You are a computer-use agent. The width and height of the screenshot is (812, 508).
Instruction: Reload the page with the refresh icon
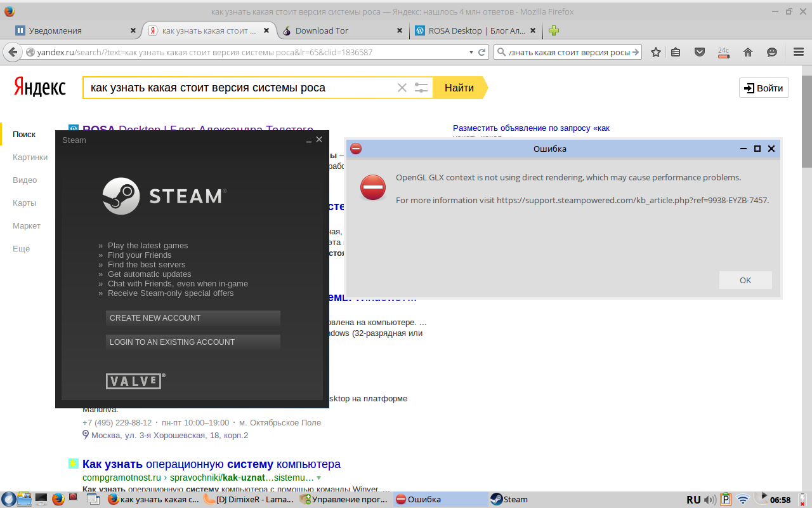pyautogui.click(x=482, y=52)
